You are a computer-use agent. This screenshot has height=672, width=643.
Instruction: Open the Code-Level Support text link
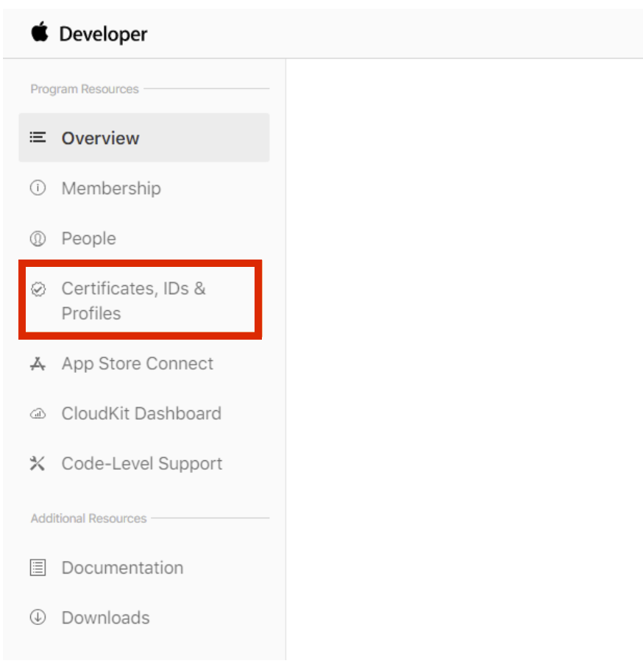pos(141,463)
